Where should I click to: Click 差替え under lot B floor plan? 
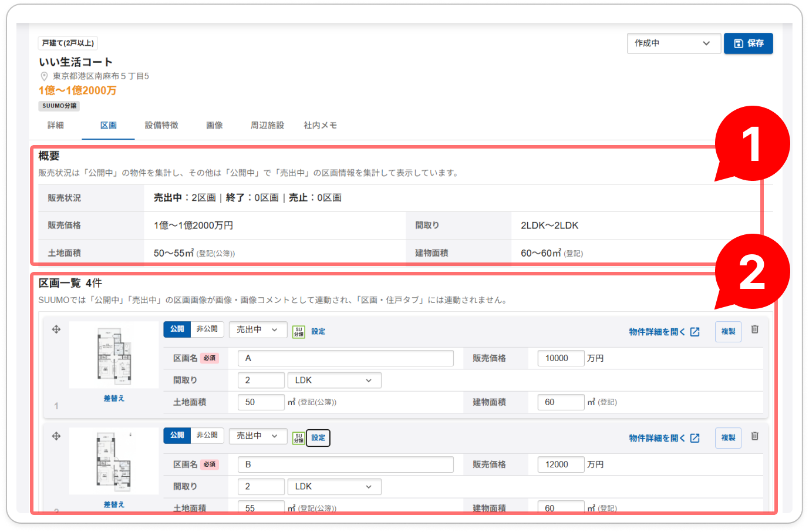coord(114,505)
